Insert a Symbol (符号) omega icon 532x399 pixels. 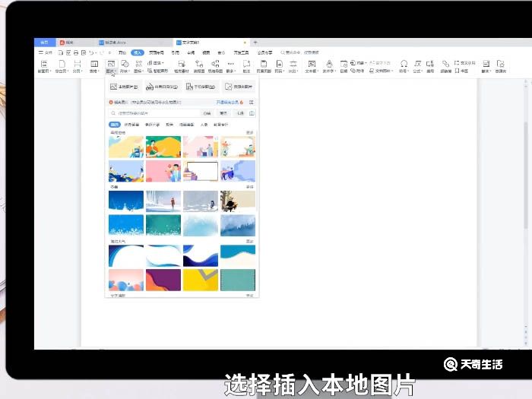[x=404, y=67]
